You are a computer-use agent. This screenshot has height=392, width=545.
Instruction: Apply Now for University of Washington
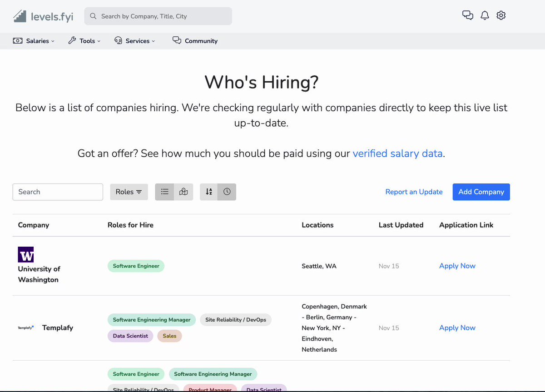(457, 266)
